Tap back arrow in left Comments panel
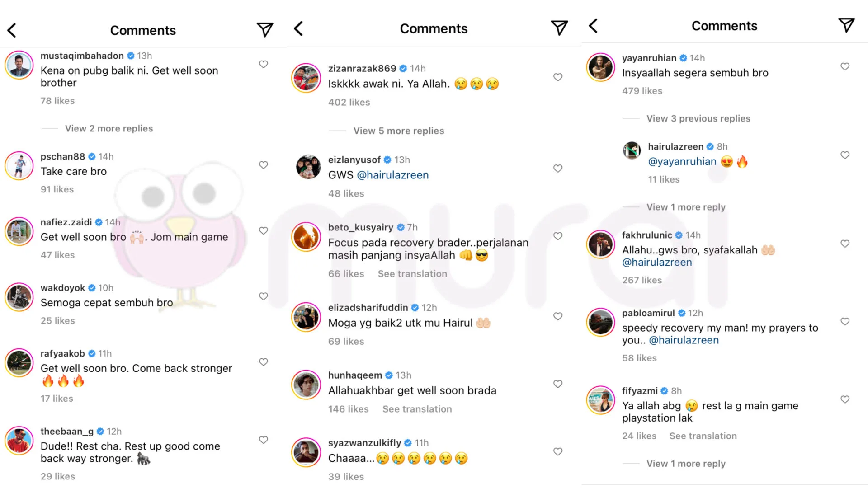 [x=12, y=30]
